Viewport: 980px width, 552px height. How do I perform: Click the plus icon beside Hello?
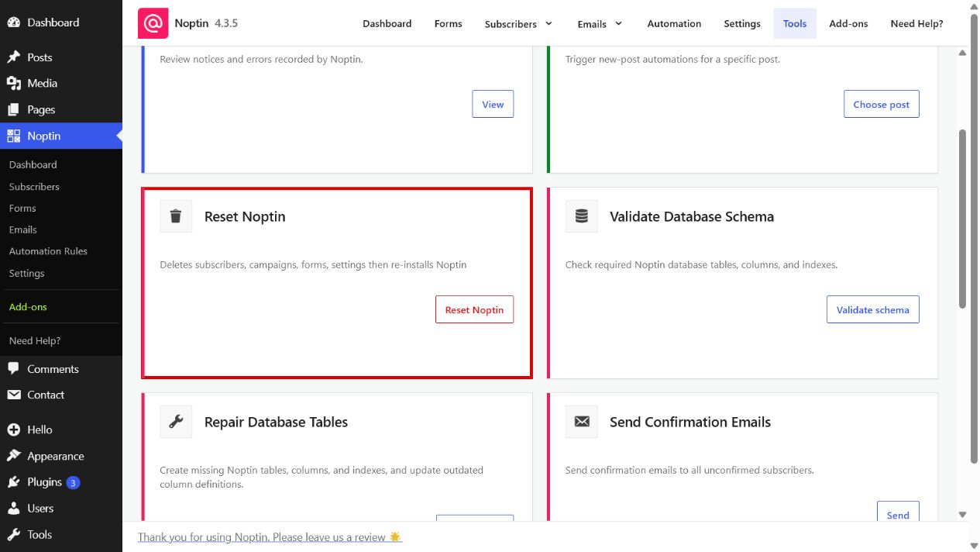[x=14, y=430]
